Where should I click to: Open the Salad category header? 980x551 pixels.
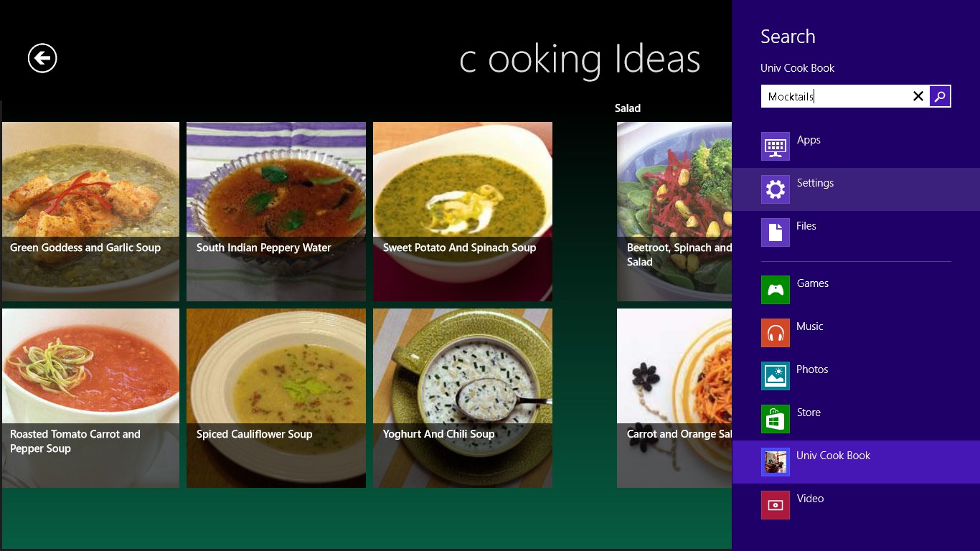click(628, 108)
